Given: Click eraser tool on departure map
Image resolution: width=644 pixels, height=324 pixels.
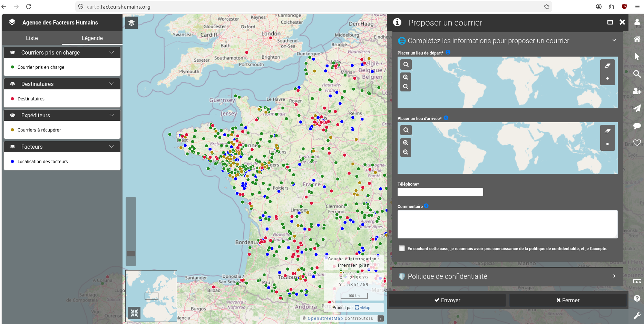Looking at the screenshot, I should (607, 66).
